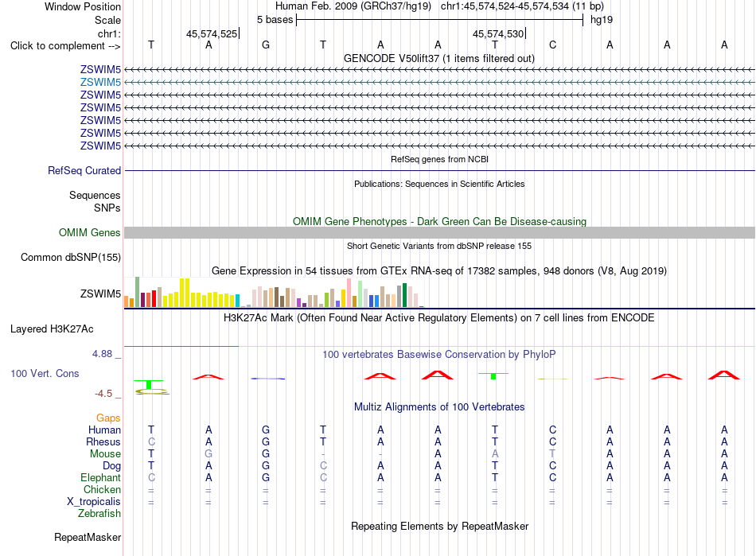This screenshot has height=556, width=756.
Task: Click the 45,574,530 ruler position
Action: pos(498,33)
